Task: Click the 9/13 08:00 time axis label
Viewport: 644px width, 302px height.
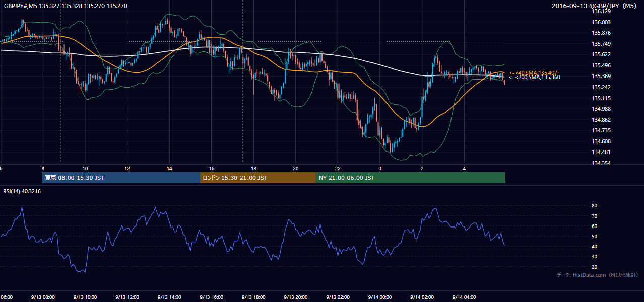Action: (43, 297)
